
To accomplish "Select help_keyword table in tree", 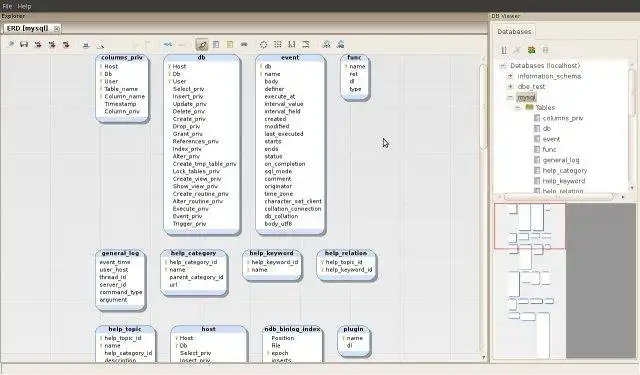I will coord(564,181).
